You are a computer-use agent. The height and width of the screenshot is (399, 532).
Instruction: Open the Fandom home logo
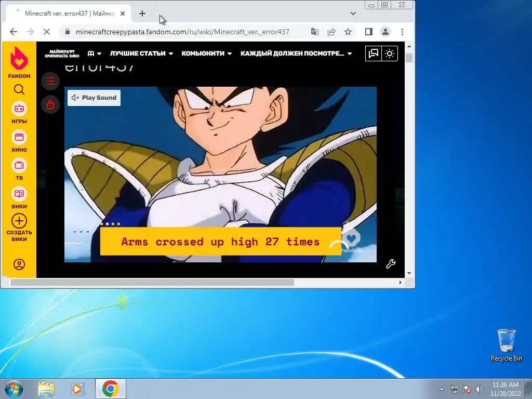pos(19,62)
